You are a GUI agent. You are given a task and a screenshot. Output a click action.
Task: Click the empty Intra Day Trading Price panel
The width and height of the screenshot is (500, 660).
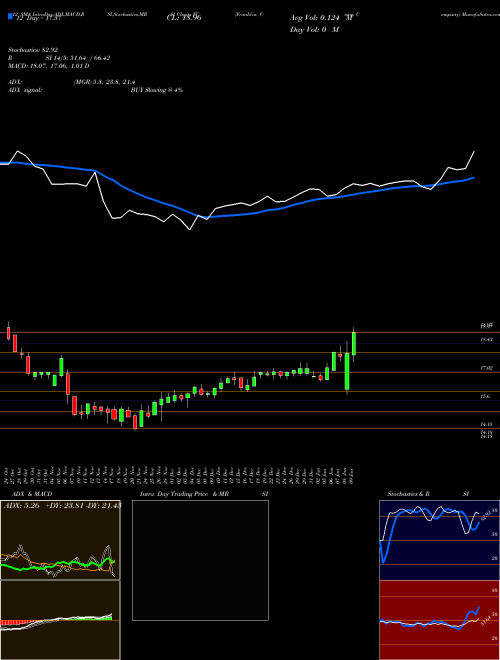click(x=200, y=560)
